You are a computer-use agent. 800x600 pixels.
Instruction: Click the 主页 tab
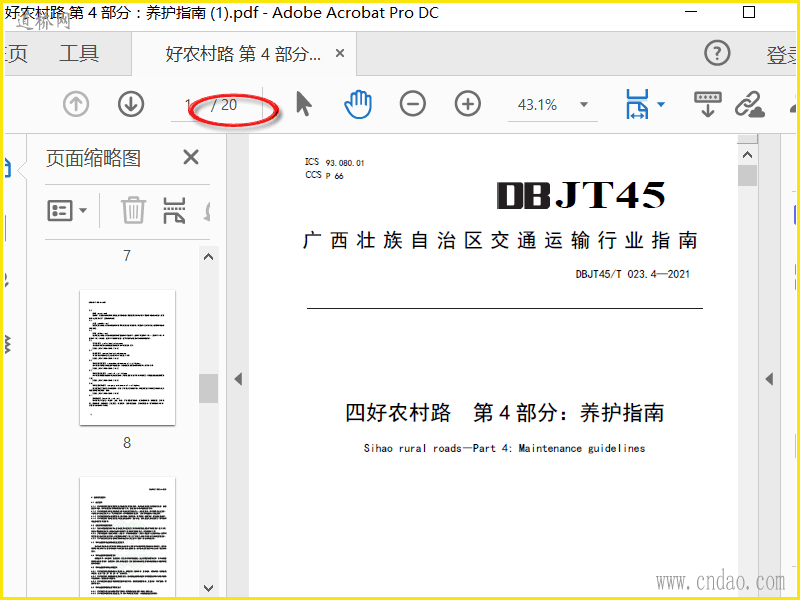coord(15,54)
